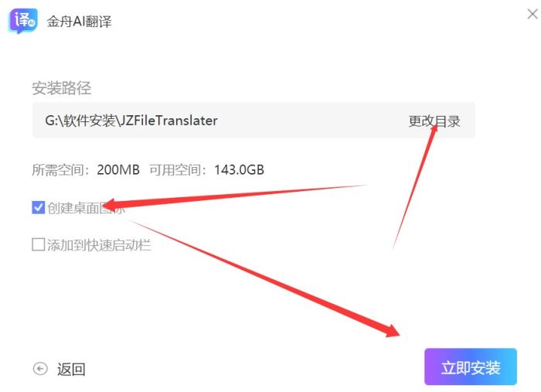Click the 200MB required space value
Image resolution: width=541 pixels, height=392 pixels.
point(118,170)
